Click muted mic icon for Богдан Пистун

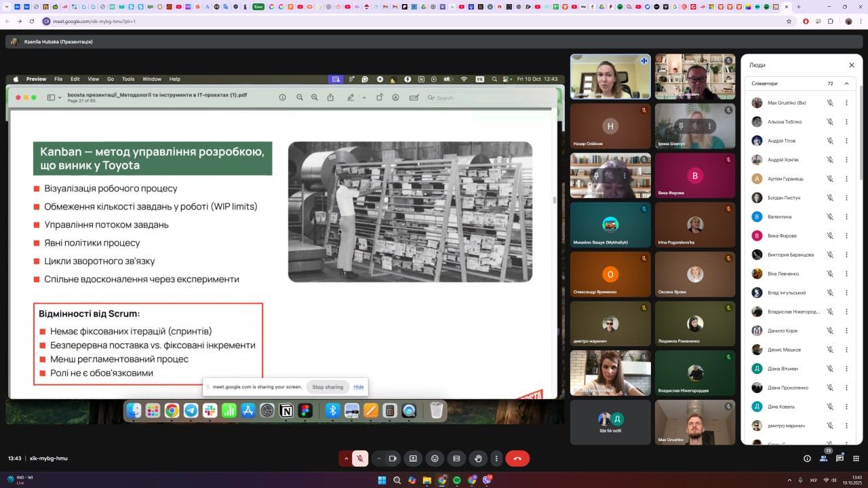point(829,198)
